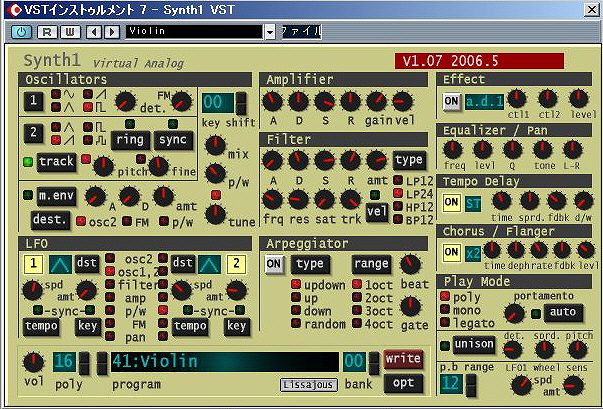Select the HP12 filter type
Image resolution: width=603 pixels, height=409 pixels.
[398, 206]
